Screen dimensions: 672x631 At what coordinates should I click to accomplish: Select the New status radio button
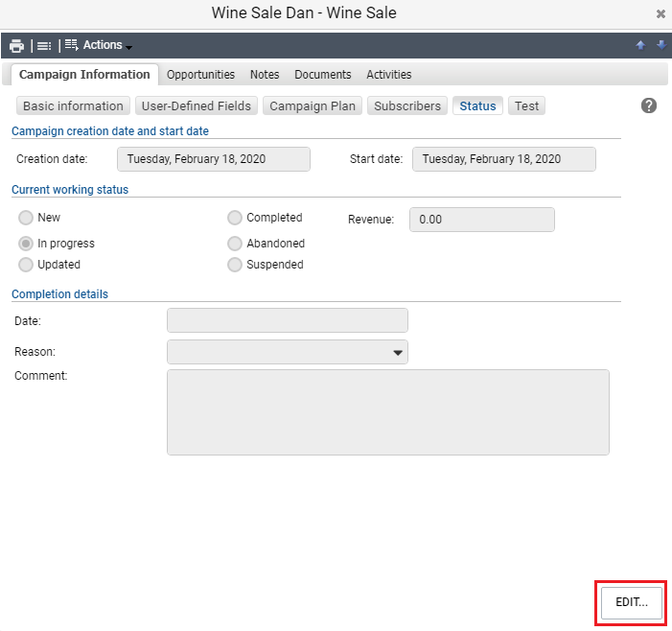[26, 218]
